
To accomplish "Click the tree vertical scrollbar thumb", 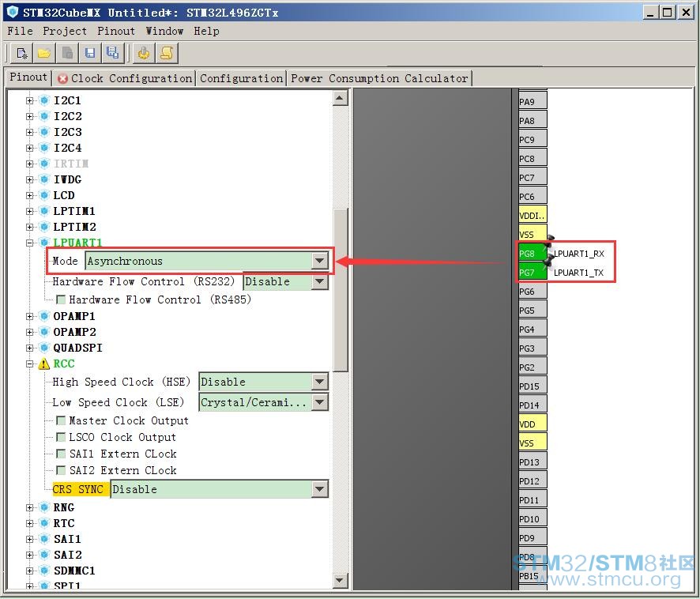I will click(341, 290).
